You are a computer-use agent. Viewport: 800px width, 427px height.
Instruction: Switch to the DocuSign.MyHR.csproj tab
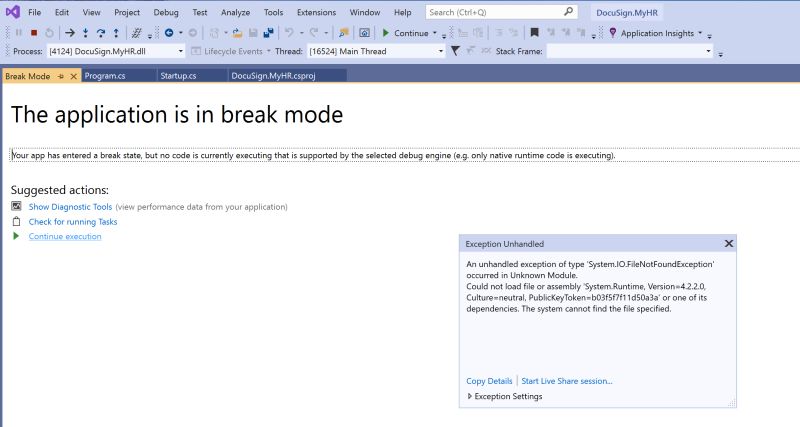[x=287, y=76]
